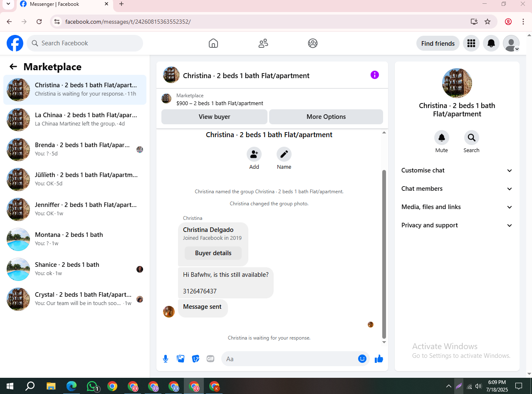Open a new Chrome tab
Image resolution: width=532 pixels, height=394 pixels.
coord(121,4)
